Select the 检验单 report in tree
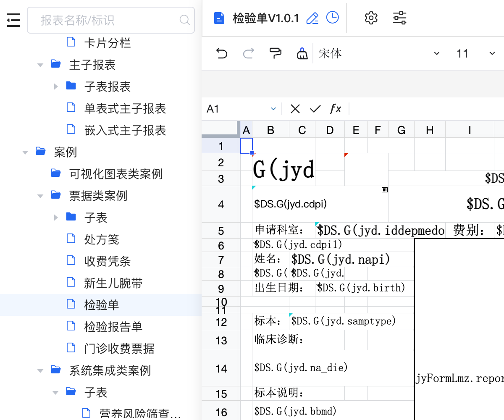The width and height of the screenshot is (504, 420). [x=102, y=305]
